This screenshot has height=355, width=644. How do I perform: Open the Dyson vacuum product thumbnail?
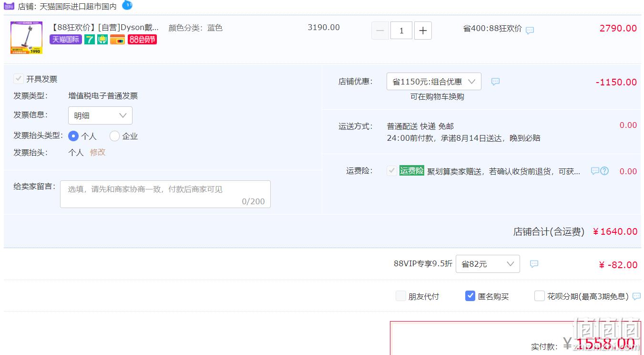(x=27, y=38)
